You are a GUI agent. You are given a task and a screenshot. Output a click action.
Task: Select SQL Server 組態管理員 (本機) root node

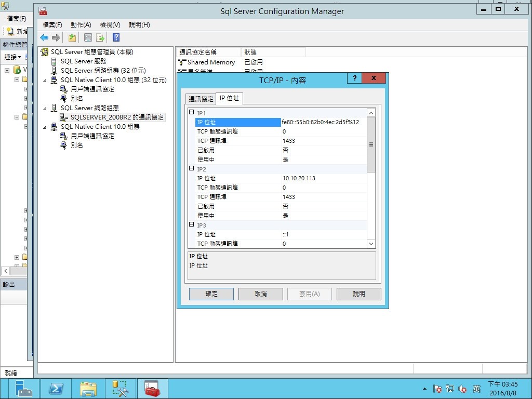coord(92,52)
